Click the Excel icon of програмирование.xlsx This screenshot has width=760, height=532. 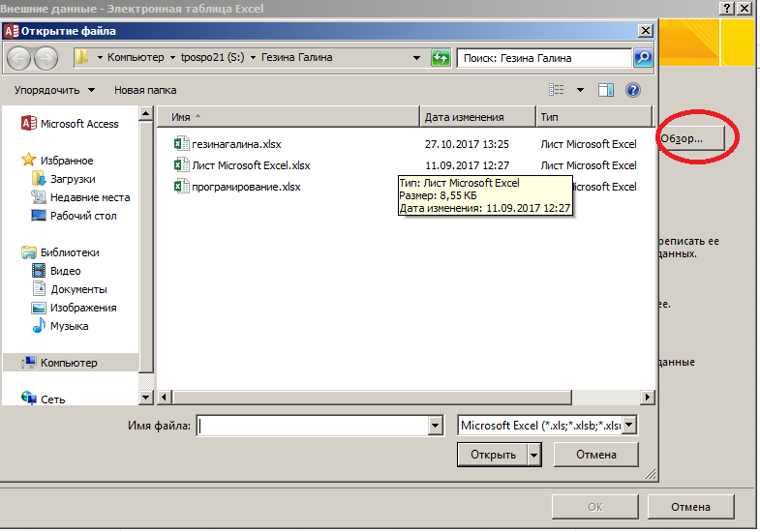click(x=181, y=187)
